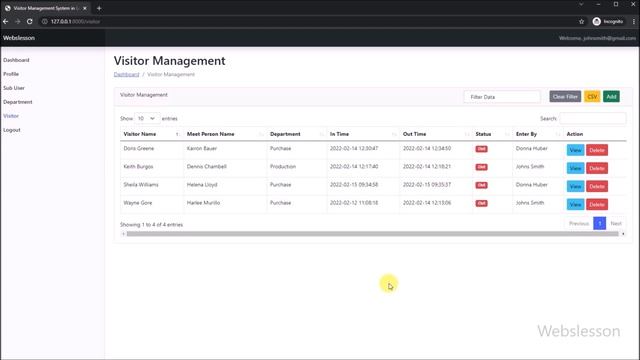This screenshot has height=360, width=640.
Task: Click the scrollbar right arrow
Action: pos(623,234)
